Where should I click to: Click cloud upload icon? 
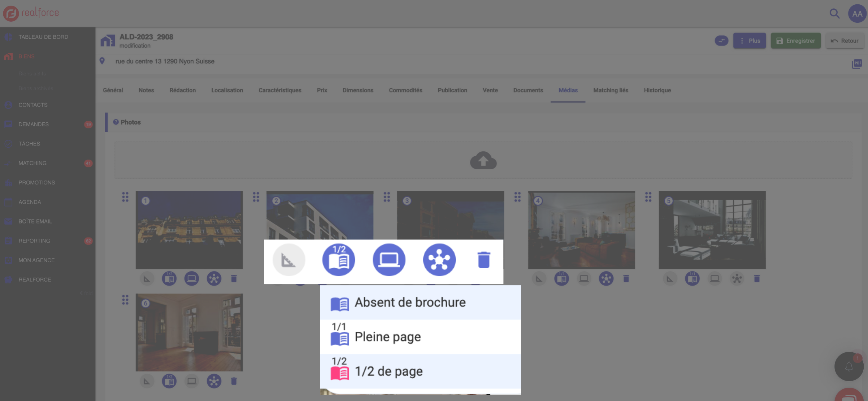[x=483, y=160]
